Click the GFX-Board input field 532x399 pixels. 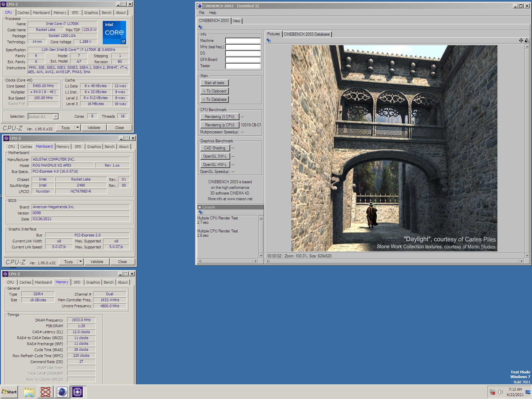pyautogui.click(x=243, y=60)
